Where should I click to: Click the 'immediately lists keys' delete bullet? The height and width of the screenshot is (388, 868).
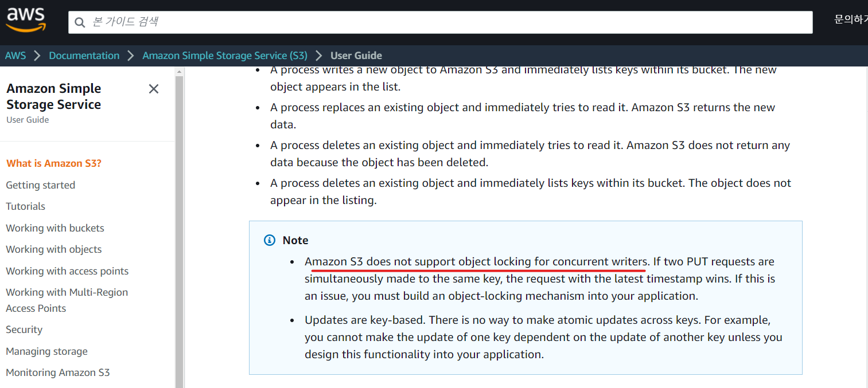coord(531,191)
